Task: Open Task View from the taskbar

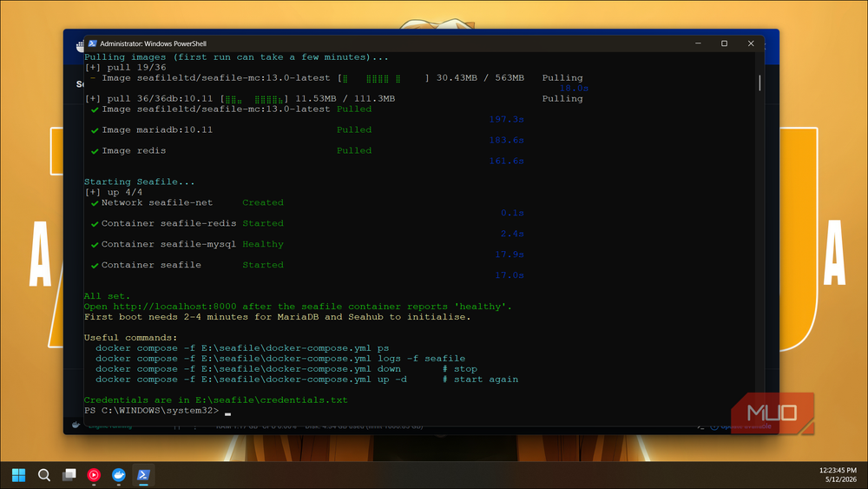Action: (x=69, y=474)
